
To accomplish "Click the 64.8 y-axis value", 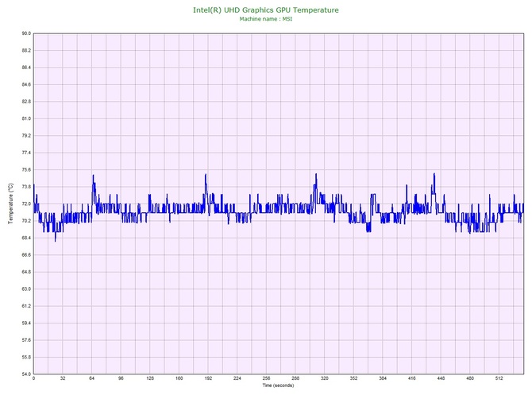I will [26, 272].
